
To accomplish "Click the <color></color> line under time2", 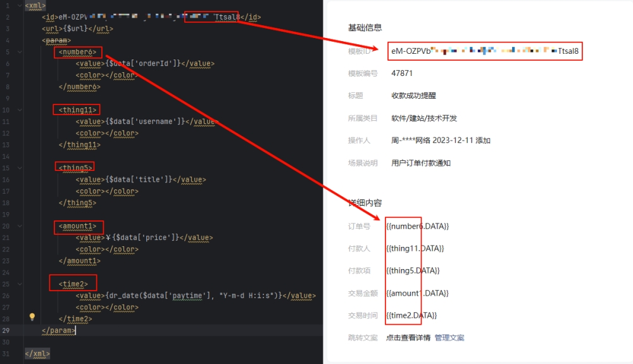I will point(107,308).
